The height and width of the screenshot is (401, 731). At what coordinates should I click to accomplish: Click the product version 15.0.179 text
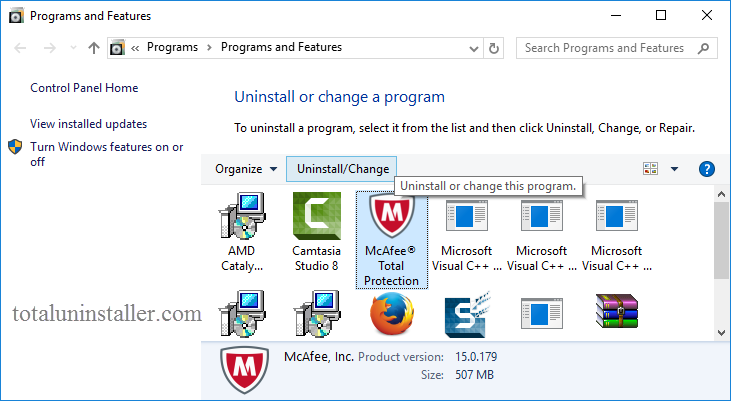(476, 357)
